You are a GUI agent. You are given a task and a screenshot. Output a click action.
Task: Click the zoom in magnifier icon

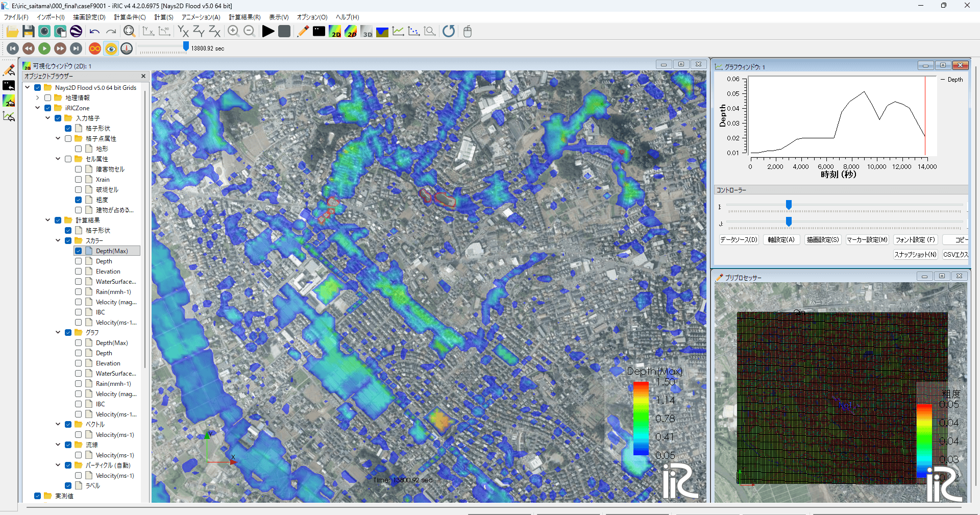coord(233,32)
